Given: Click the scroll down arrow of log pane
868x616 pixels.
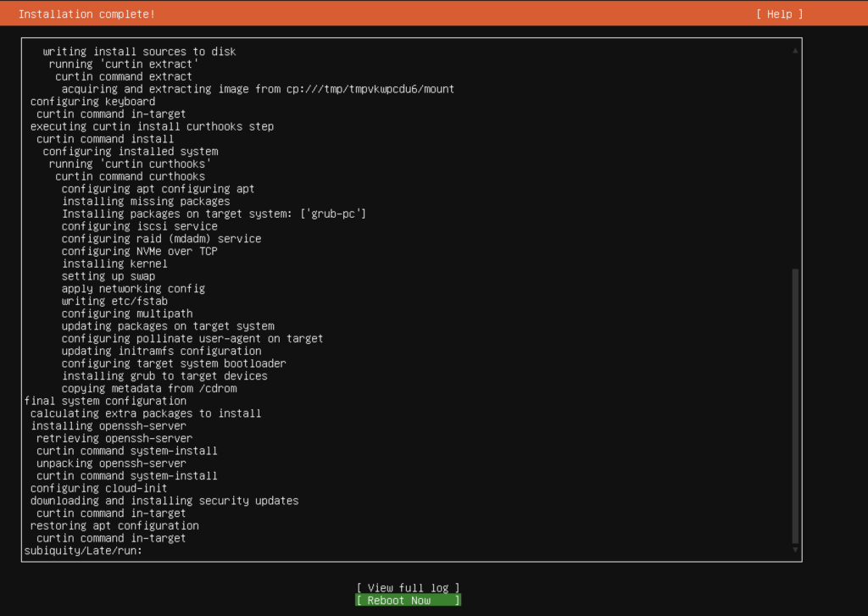Looking at the screenshot, I should pyautogui.click(x=794, y=551).
